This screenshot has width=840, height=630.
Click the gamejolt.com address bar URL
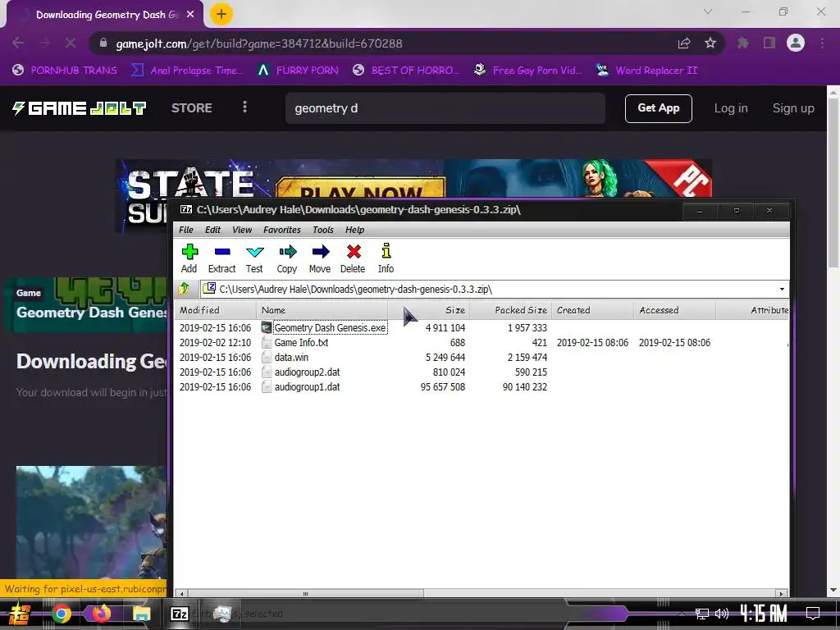[259, 43]
